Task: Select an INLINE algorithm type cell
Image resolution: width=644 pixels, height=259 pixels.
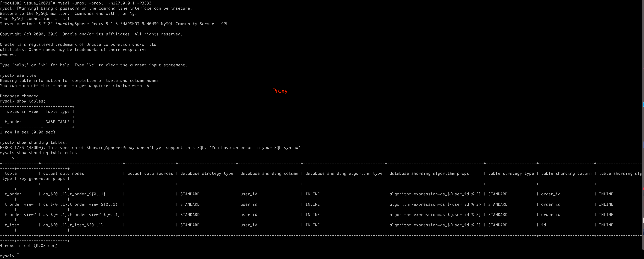Action: coord(312,194)
